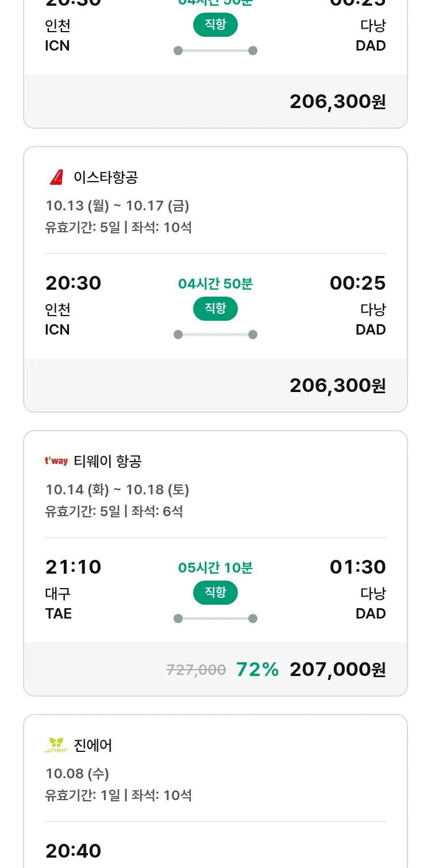
Task: Select the 206,300원 price on Eastar Jet card
Action: pos(337,386)
